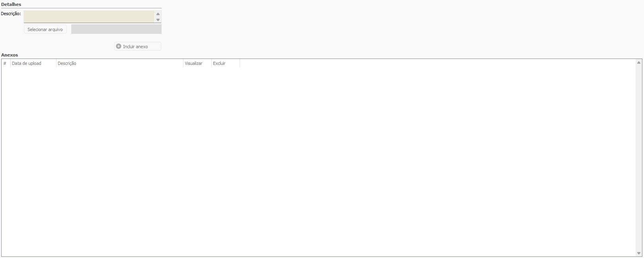Click the divider between Descrição and Visualizar columns
The height and width of the screenshot is (258, 644).
click(183, 63)
